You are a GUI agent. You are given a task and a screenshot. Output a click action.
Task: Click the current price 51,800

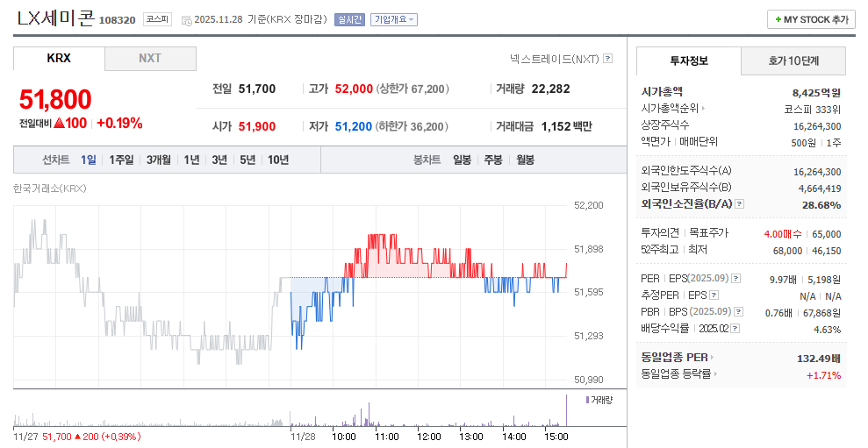55,100
